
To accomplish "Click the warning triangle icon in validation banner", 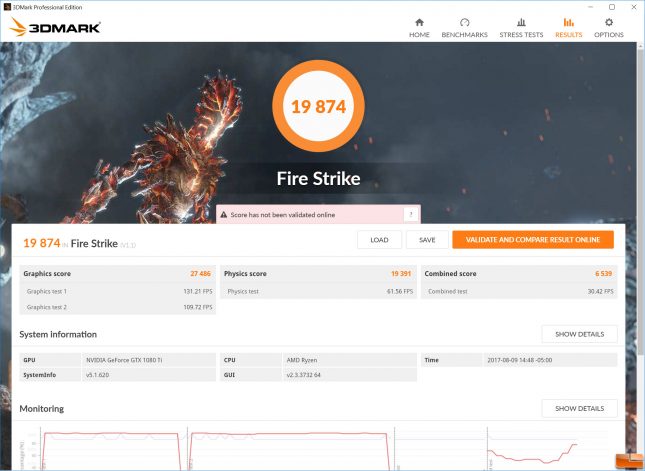I will (x=224, y=215).
